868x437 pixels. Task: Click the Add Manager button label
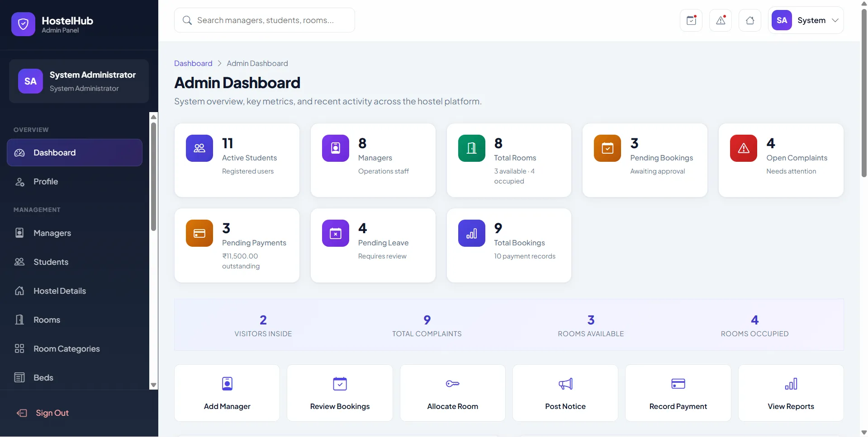click(227, 406)
